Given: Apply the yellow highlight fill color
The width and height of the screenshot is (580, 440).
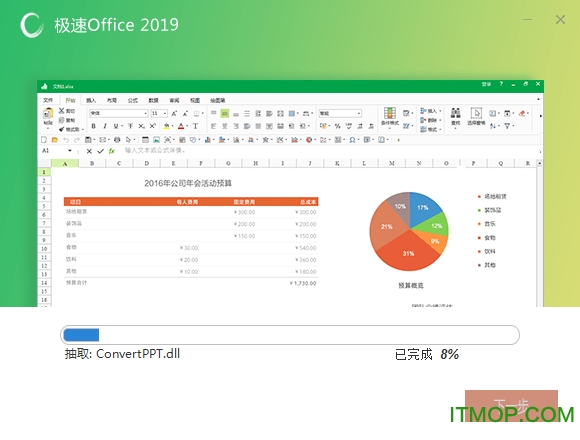Looking at the screenshot, I should point(166,126).
